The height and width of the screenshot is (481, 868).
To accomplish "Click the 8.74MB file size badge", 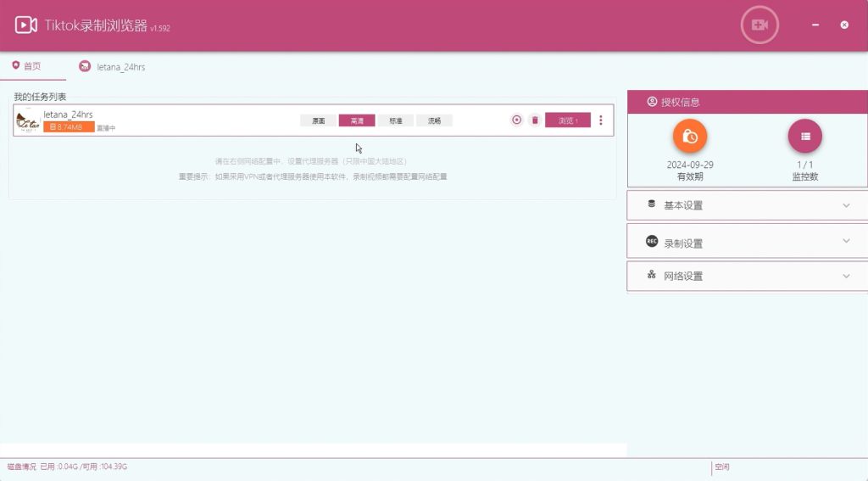I will tap(69, 127).
